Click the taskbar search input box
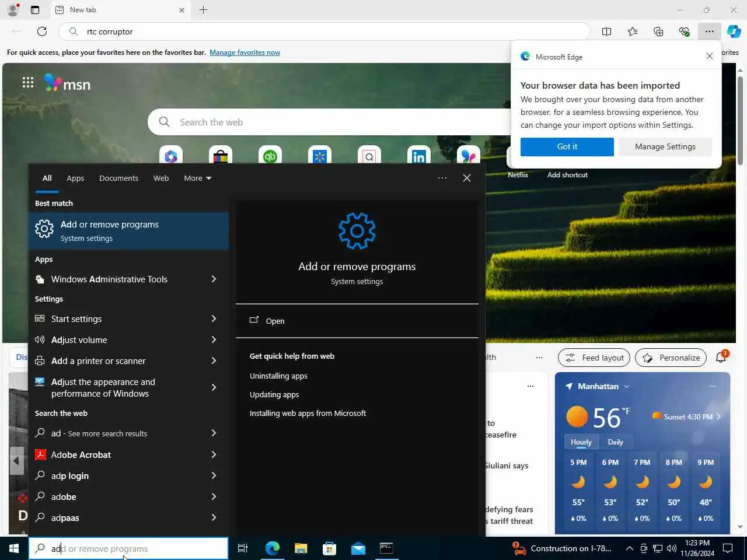This screenshot has width=747, height=560. (x=128, y=548)
